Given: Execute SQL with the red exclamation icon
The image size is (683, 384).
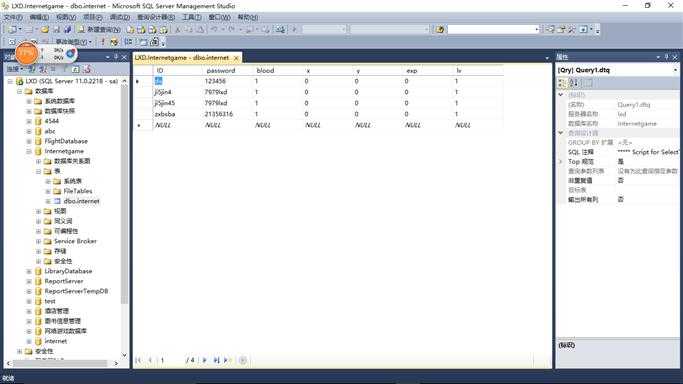Looking at the screenshot, I should [103, 42].
